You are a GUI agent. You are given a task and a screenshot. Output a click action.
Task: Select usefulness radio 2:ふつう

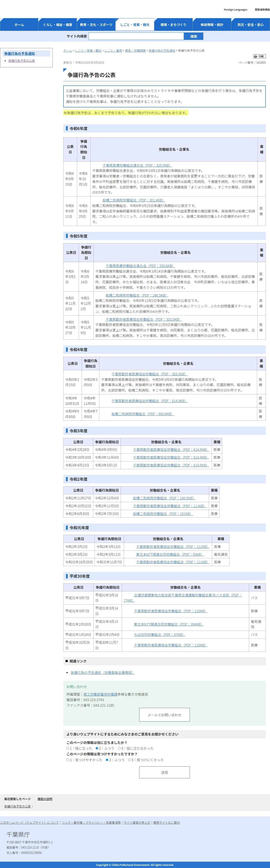[97, 748]
